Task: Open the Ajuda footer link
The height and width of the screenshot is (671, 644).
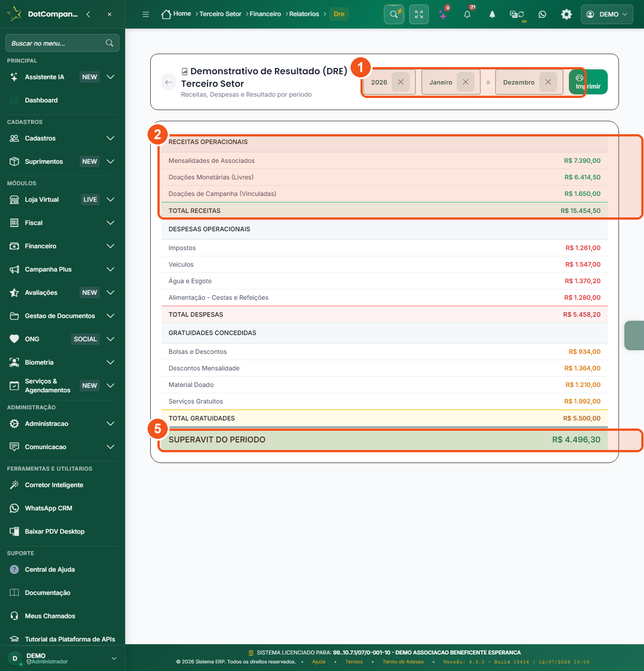Action: (x=319, y=662)
